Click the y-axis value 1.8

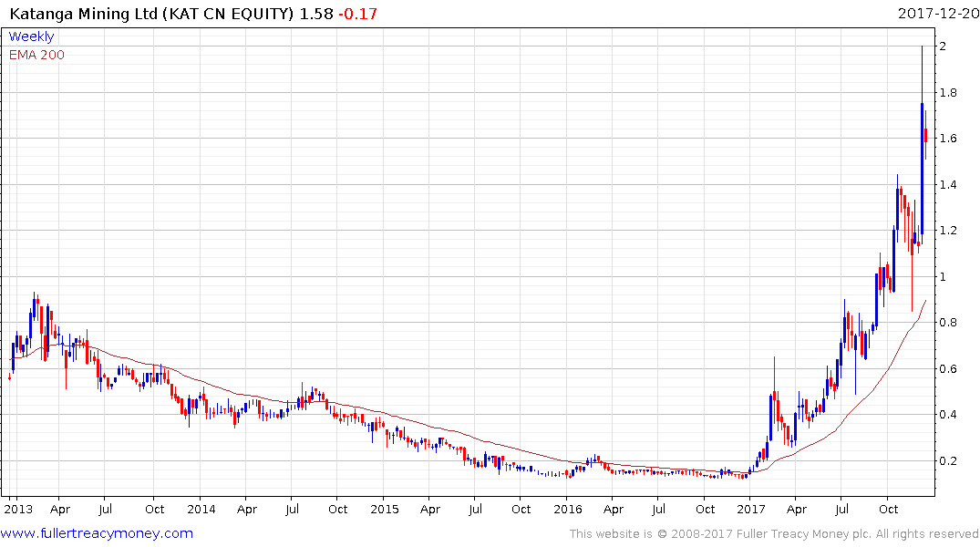(948, 92)
